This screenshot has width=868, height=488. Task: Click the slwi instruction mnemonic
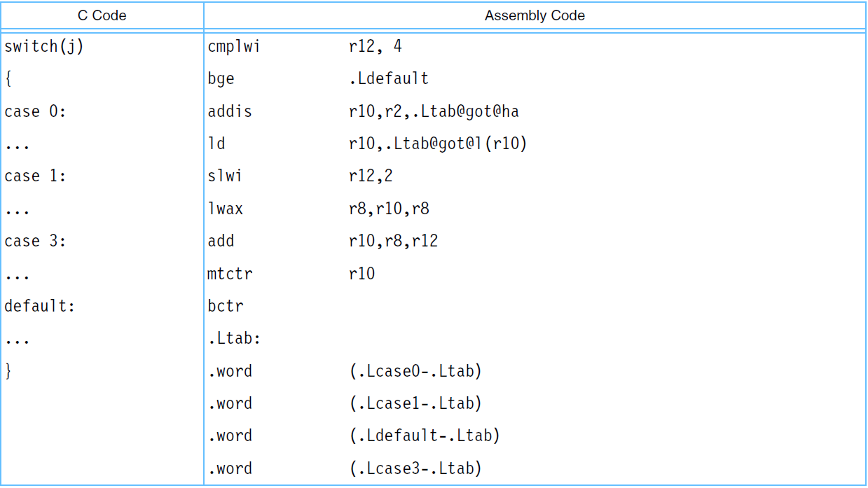(225, 176)
